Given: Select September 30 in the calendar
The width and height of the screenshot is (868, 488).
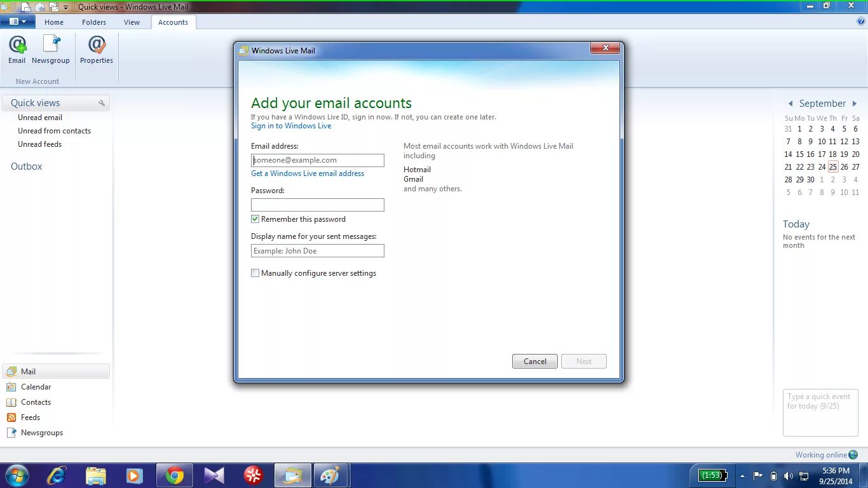Looking at the screenshot, I should point(811,180).
